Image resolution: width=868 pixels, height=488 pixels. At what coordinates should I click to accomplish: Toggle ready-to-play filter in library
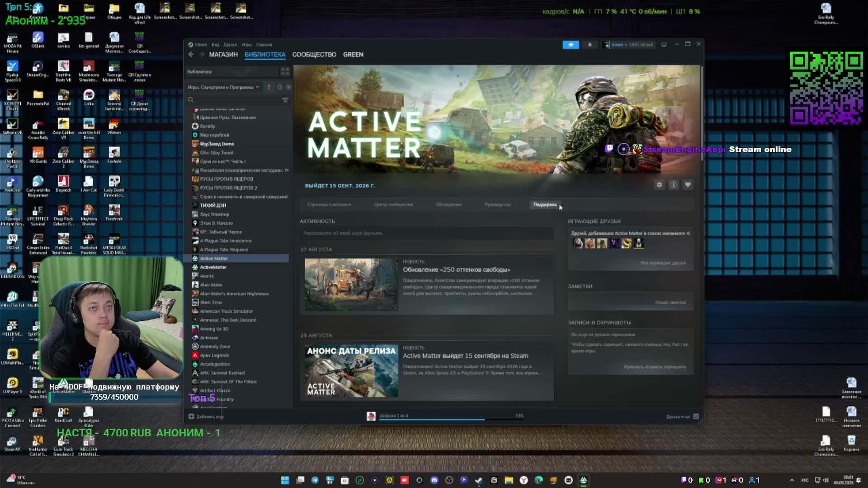coord(288,87)
